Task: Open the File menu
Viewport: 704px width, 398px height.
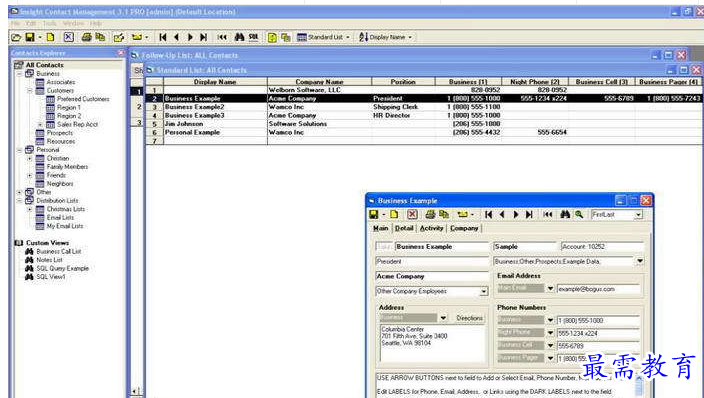Action: click(x=16, y=23)
